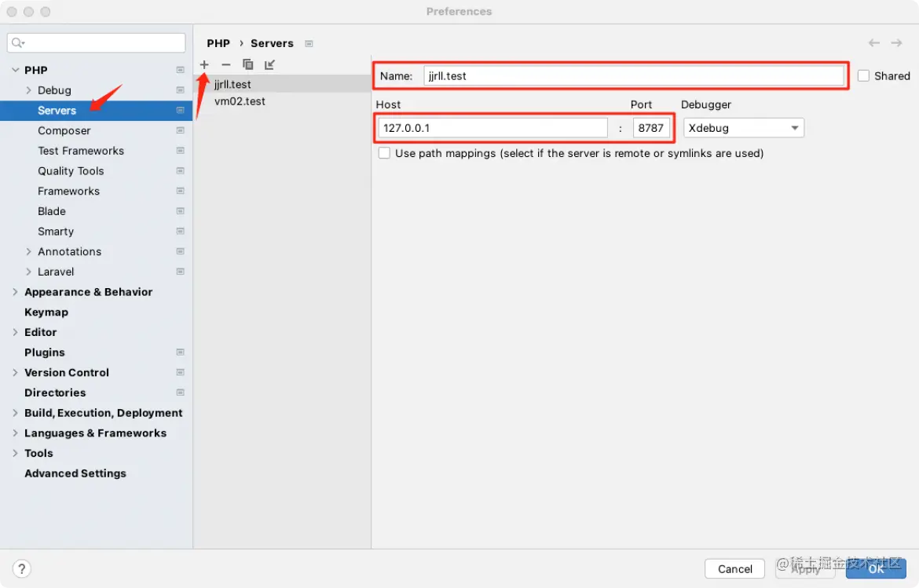Navigate forward with right arrow
The height and width of the screenshot is (588, 919).
pos(896,42)
